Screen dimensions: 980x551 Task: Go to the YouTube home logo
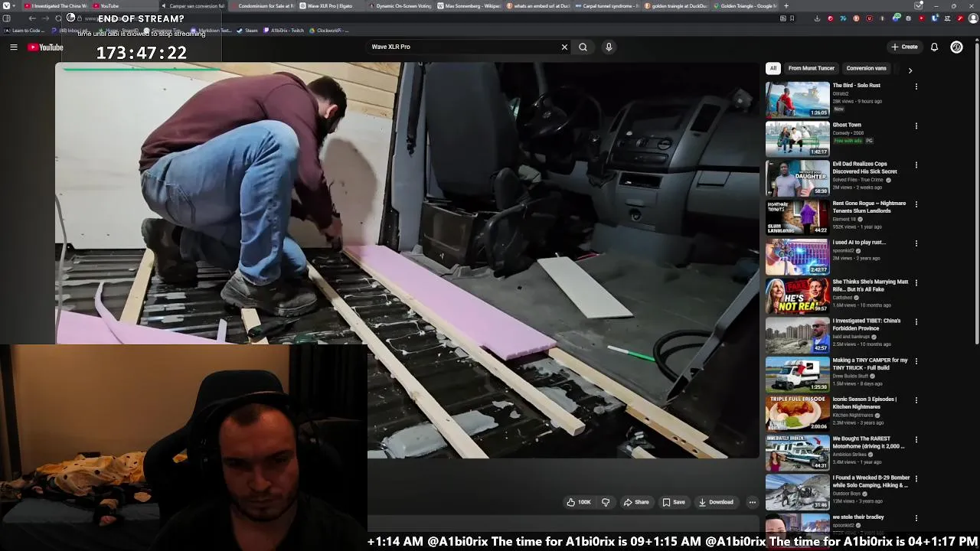[x=45, y=47]
